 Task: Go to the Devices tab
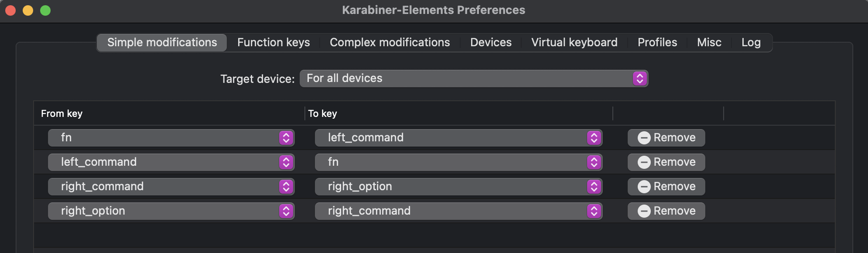tap(491, 43)
